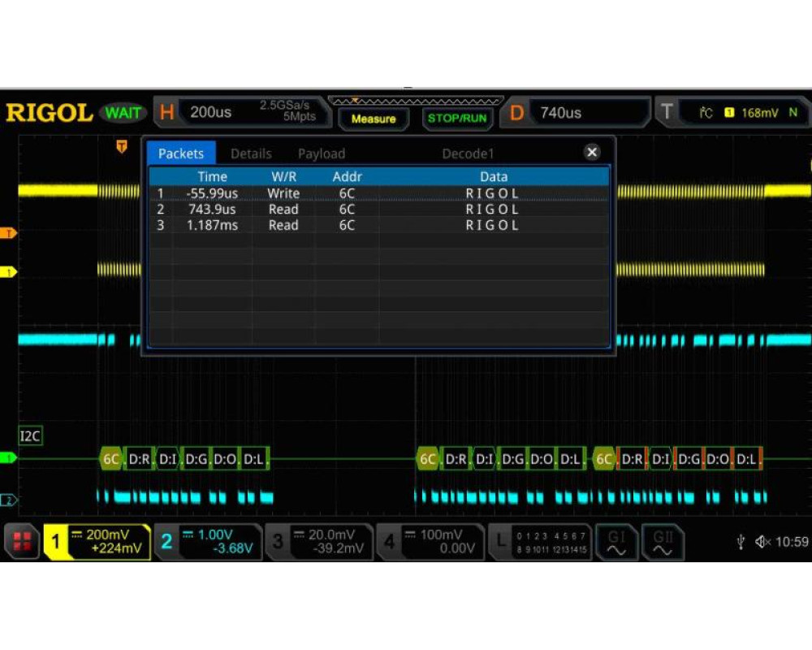Image resolution: width=812 pixels, height=650 pixels.
Task: Click the USB status icon
Action: click(741, 542)
